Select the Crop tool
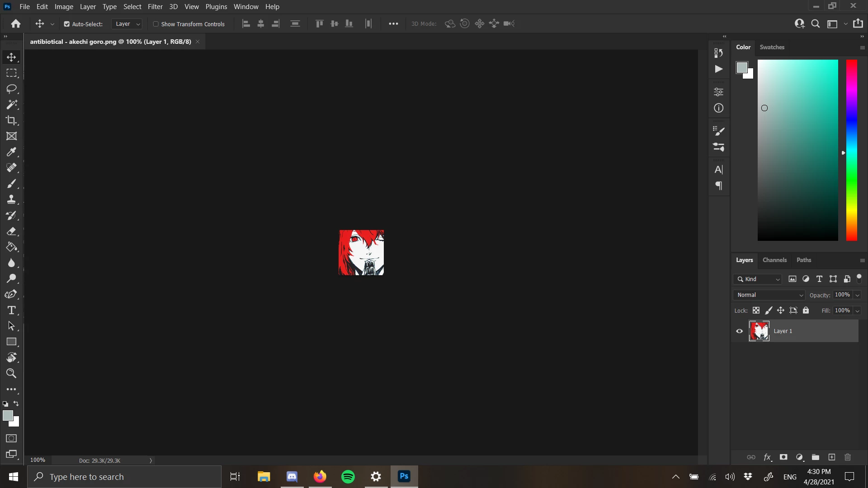The image size is (868, 488). [11, 120]
